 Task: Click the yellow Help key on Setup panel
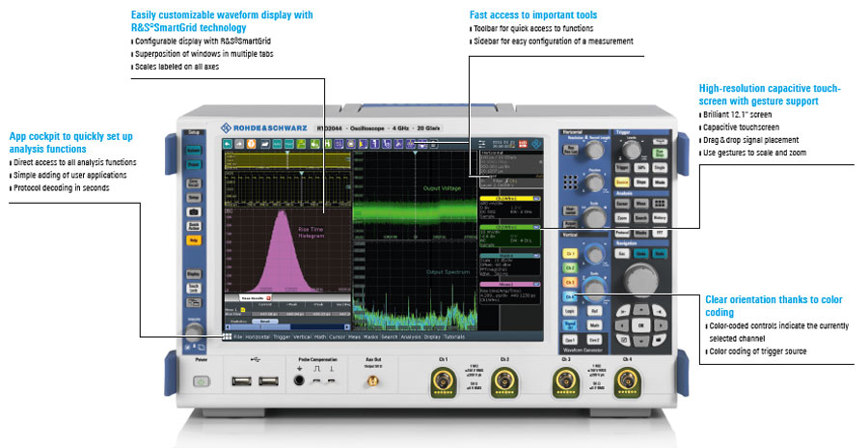(194, 240)
